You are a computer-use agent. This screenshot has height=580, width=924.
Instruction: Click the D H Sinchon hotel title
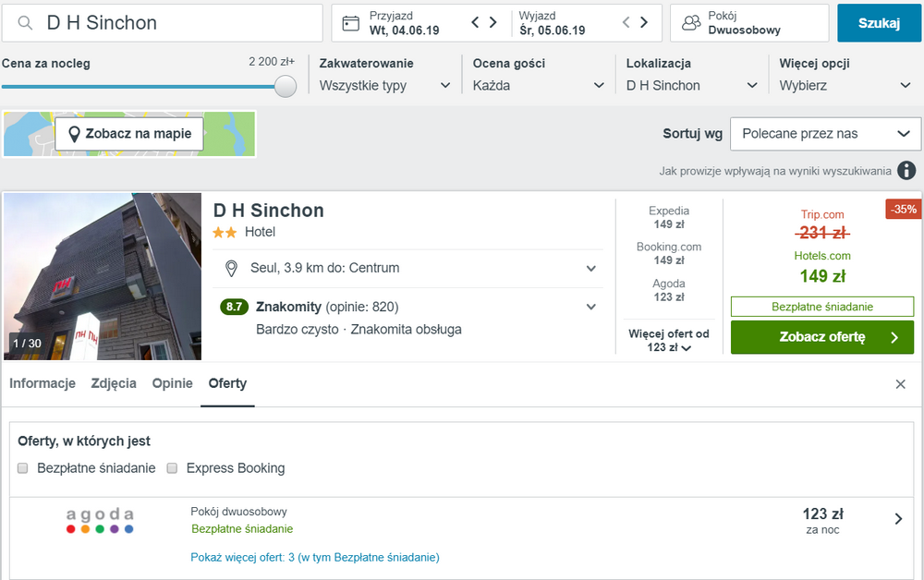pos(269,211)
